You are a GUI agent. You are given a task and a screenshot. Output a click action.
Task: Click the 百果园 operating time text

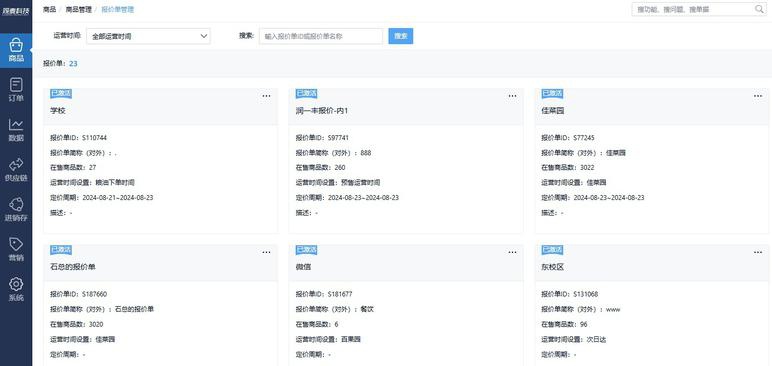pos(351,339)
